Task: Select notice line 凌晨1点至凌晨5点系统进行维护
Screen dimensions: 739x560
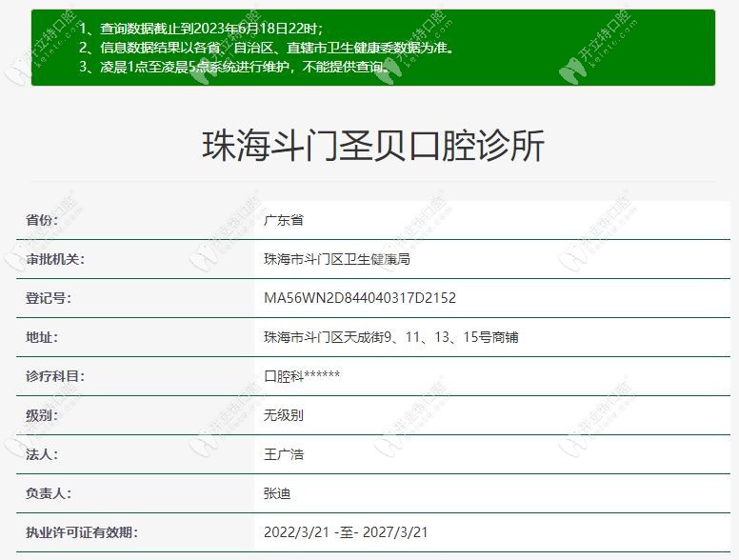Action: [x=234, y=67]
